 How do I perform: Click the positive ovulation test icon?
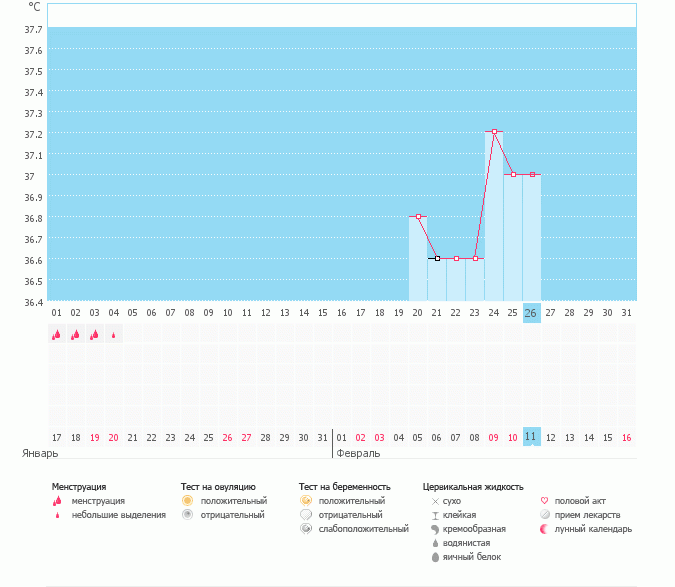[x=186, y=500]
